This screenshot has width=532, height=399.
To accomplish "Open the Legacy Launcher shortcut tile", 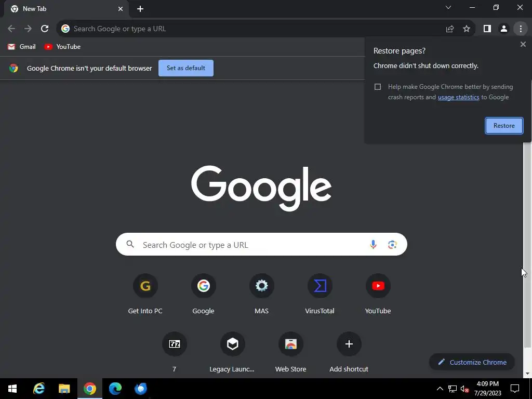I will coord(232,352).
